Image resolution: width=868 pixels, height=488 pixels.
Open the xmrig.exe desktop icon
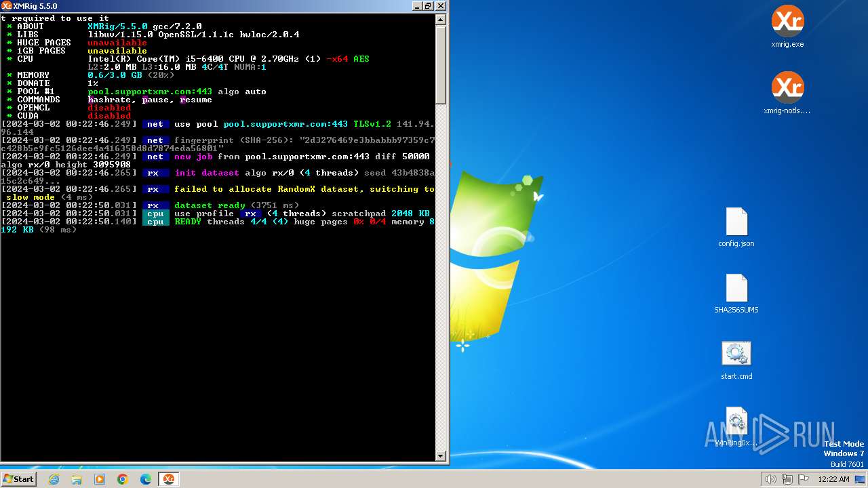tap(787, 27)
